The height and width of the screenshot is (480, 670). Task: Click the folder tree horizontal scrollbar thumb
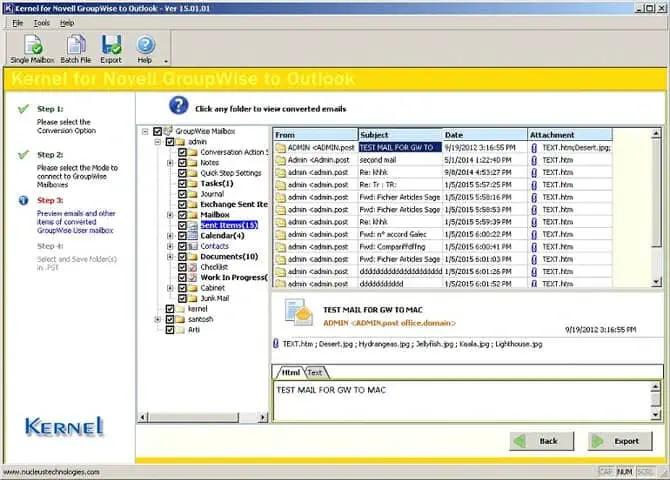pyautogui.click(x=194, y=417)
